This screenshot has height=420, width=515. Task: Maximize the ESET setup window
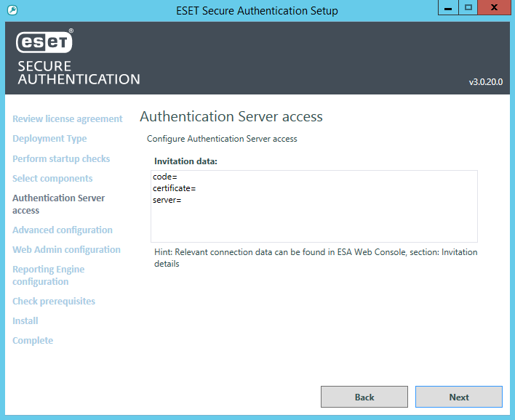click(x=468, y=8)
